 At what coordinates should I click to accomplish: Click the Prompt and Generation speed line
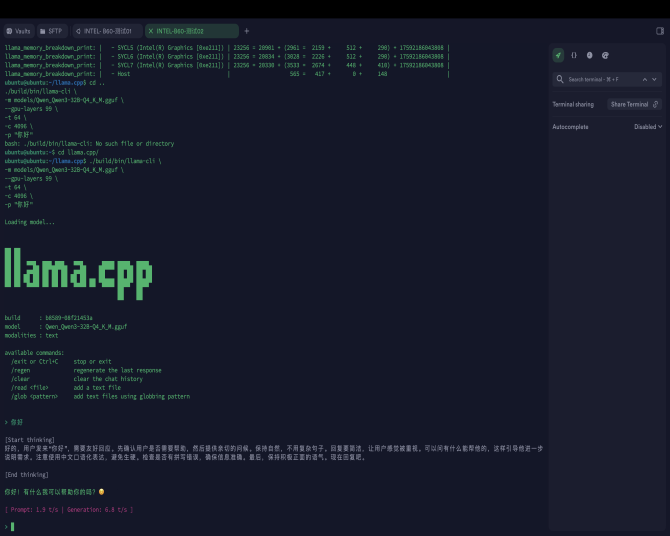69,509
